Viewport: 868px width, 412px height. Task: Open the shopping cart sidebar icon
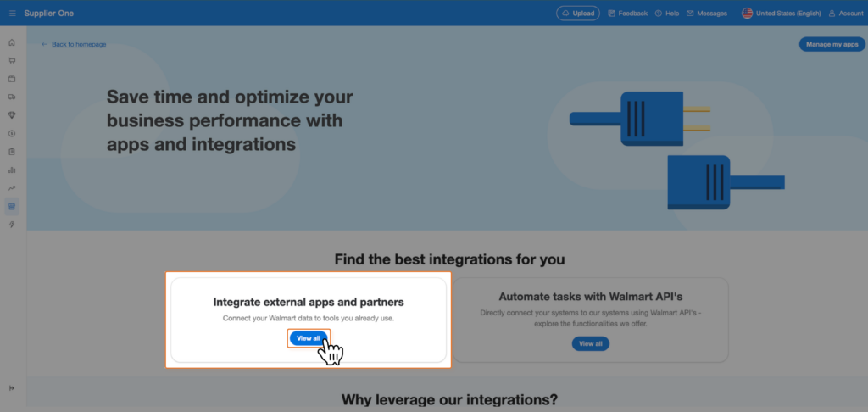pos(12,61)
